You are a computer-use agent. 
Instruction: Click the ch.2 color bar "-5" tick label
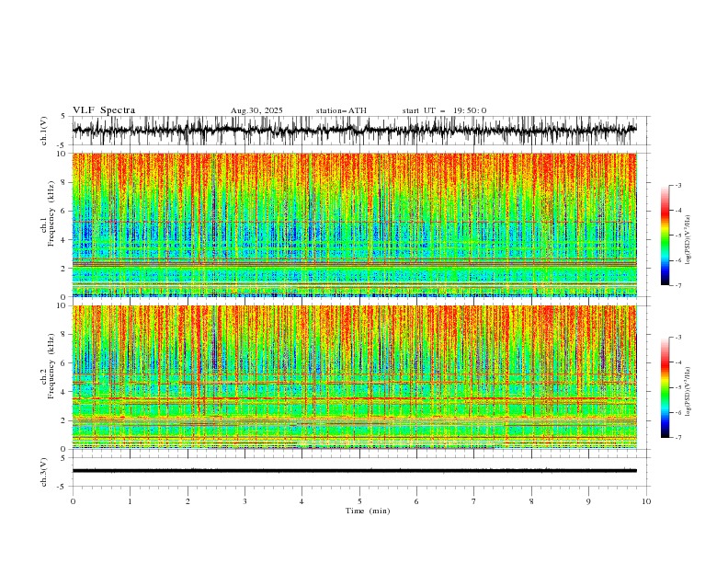click(678, 387)
